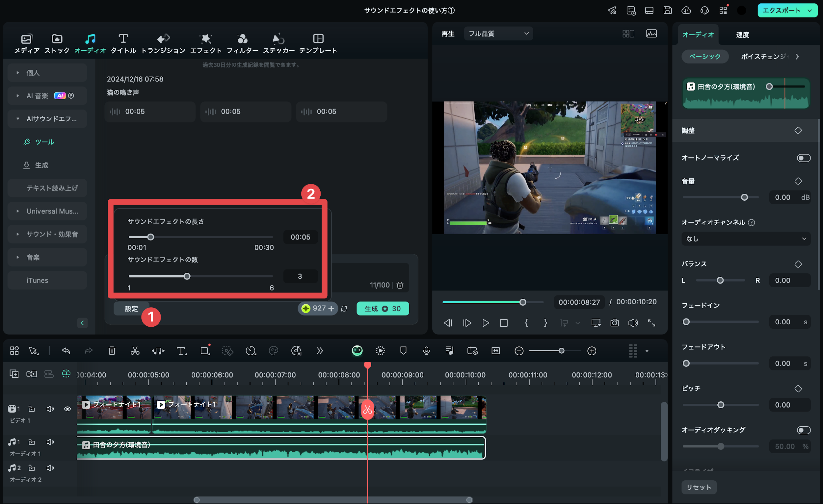Open the メディア media tab
The width and height of the screenshot is (823, 504).
[27, 43]
